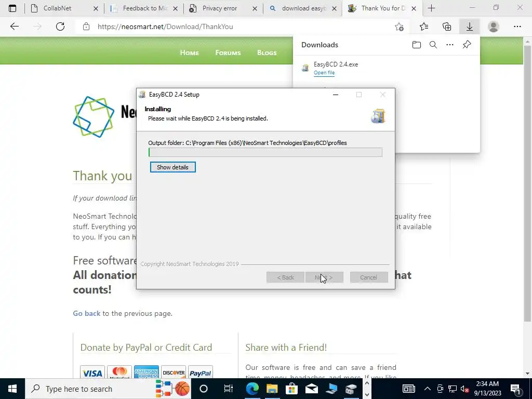532x399 pixels.
Task: Open Cortana circle in taskbar
Action: (204, 389)
